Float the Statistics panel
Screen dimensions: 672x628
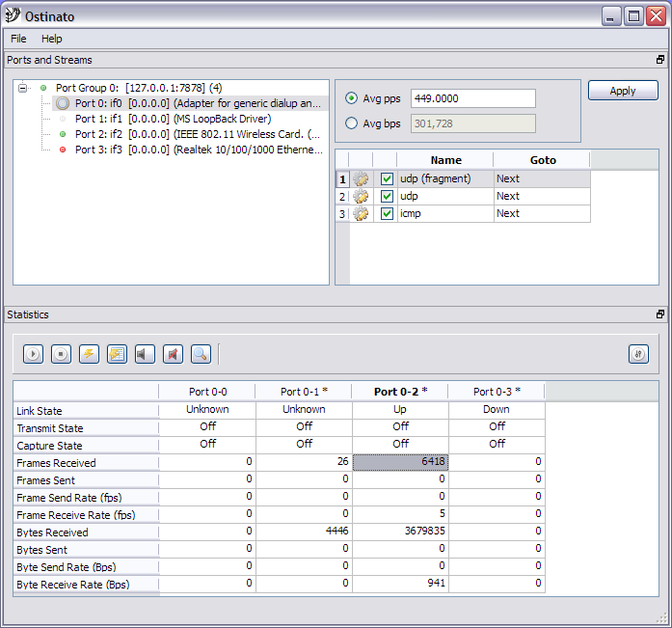(660, 314)
